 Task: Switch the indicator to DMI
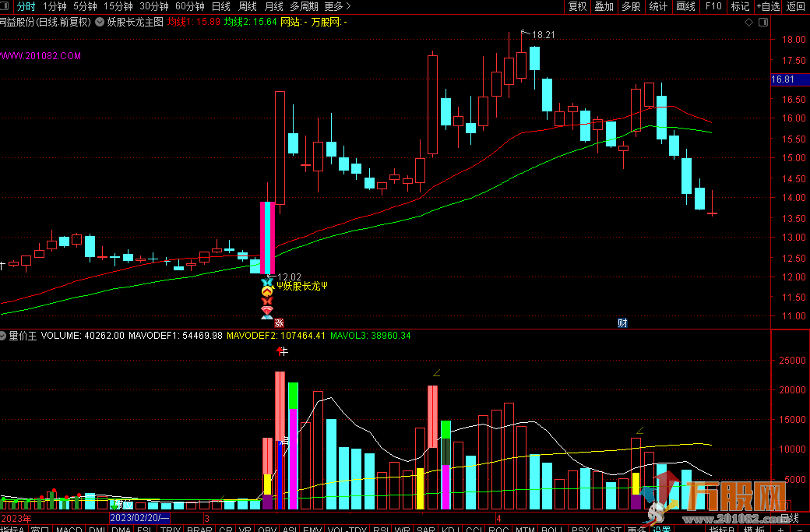(97, 530)
